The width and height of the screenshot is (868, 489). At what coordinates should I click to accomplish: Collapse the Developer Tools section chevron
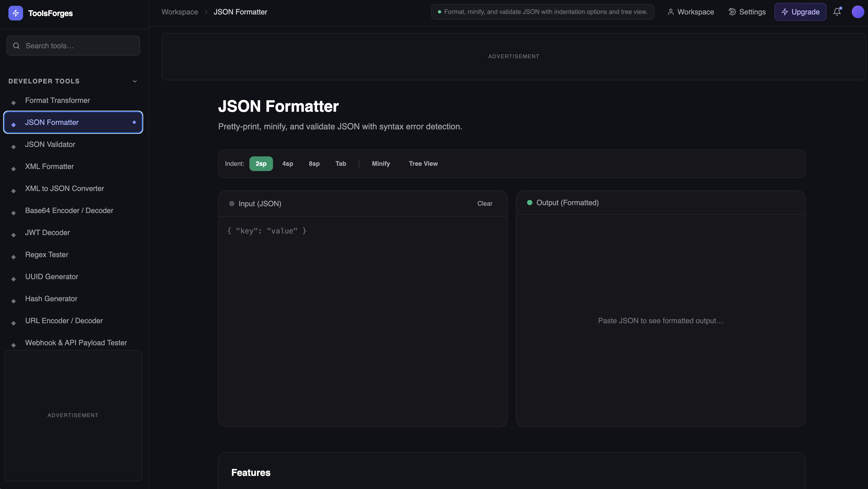[135, 81]
